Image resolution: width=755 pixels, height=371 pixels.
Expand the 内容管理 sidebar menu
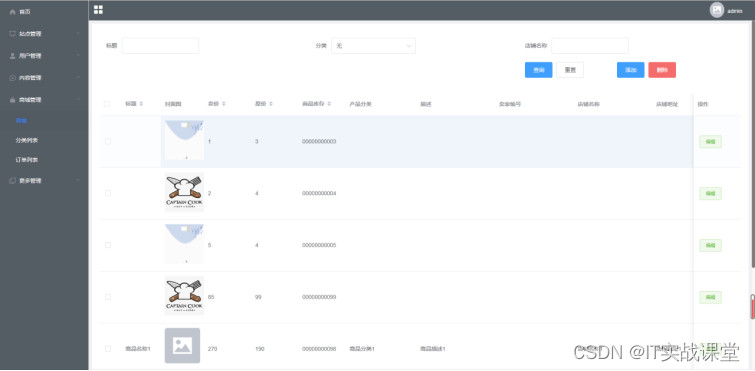click(x=44, y=77)
